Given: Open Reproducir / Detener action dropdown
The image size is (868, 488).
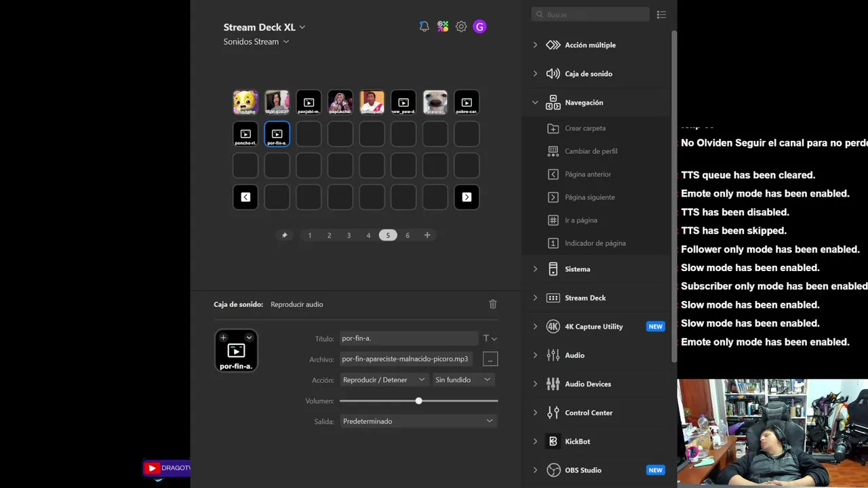Looking at the screenshot, I should pos(384,380).
